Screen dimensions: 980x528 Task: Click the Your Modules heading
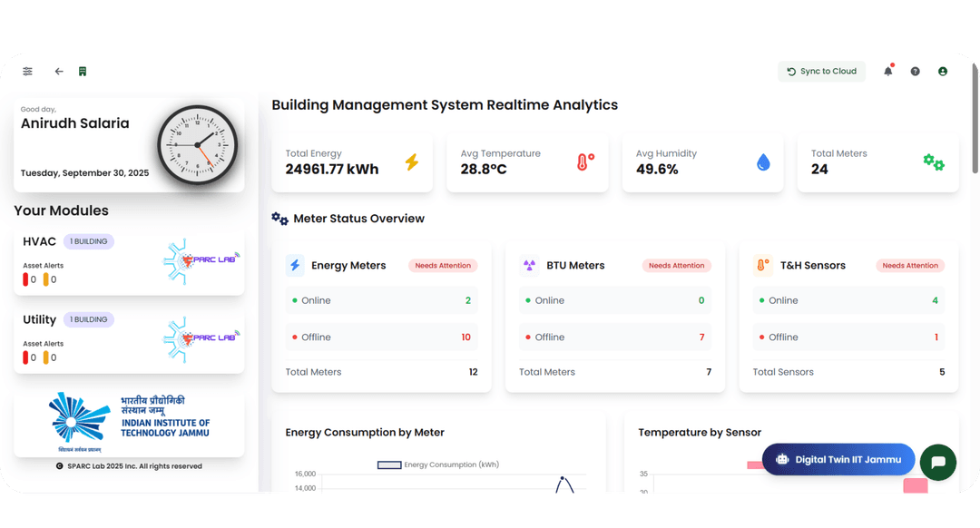[62, 210]
